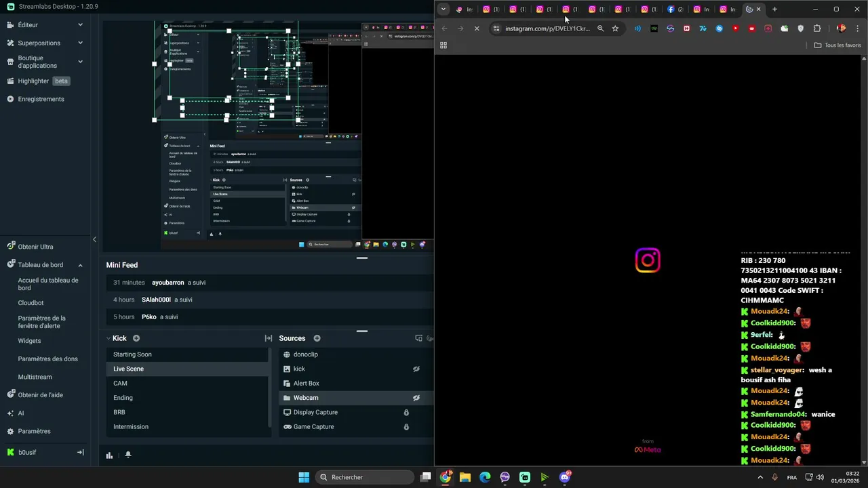Select the CAM scene
The width and height of the screenshot is (868, 488).
pos(187,383)
